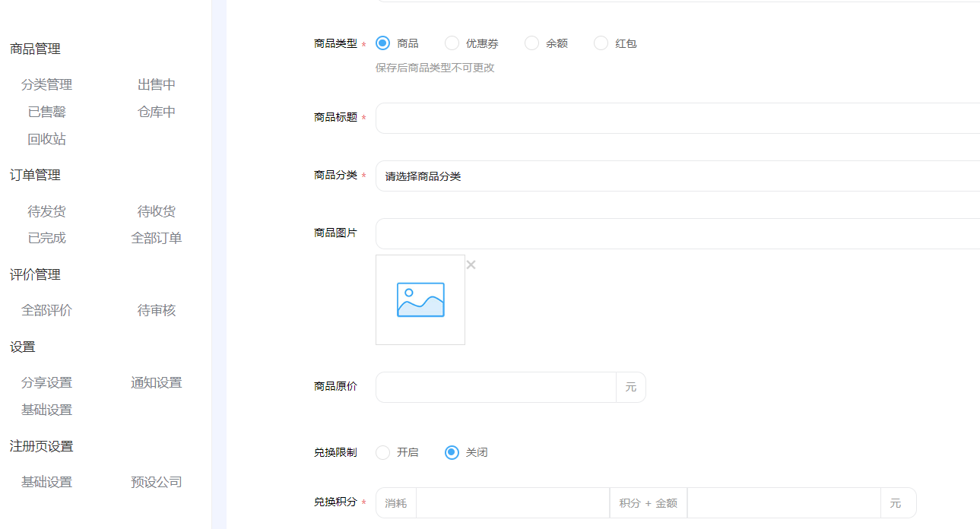
Task: Click the 兑换积分 field label
Action: [x=335, y=502]
